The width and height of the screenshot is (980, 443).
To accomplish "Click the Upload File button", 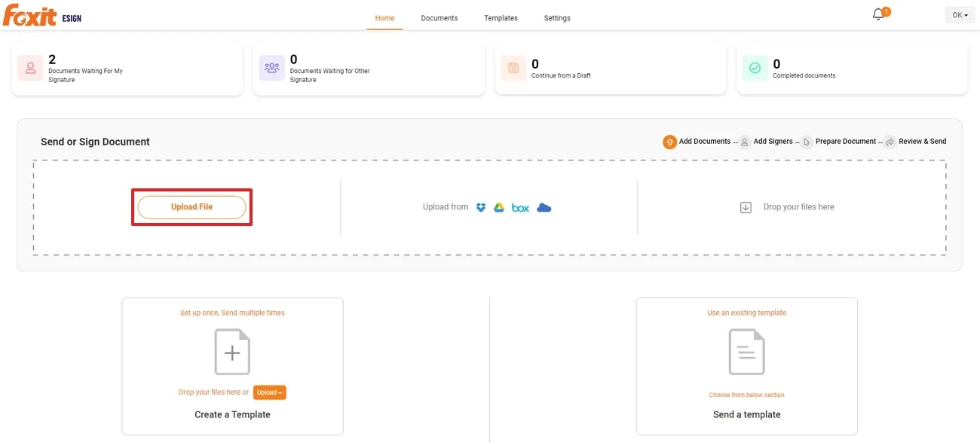I will (191, 206).
